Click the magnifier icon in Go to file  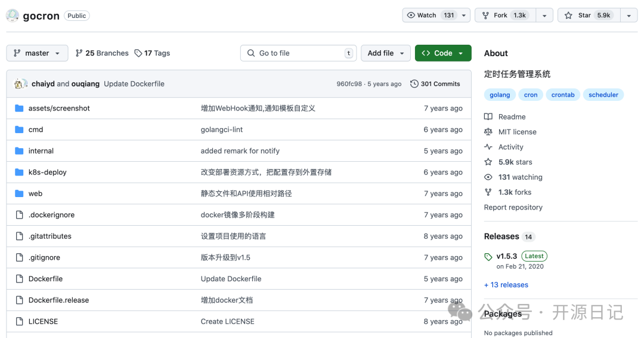[250, 53]
